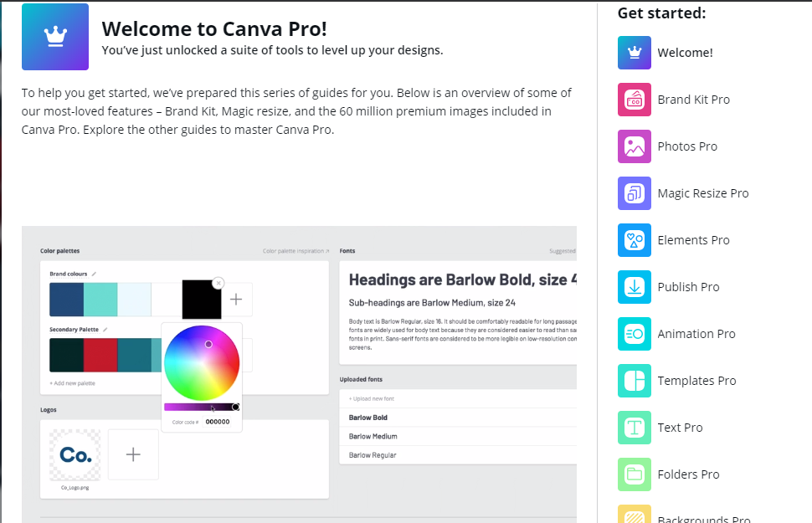Open the Animation Pro text link
This screenshot has height=523, width=812.
(x=696, y=334)
